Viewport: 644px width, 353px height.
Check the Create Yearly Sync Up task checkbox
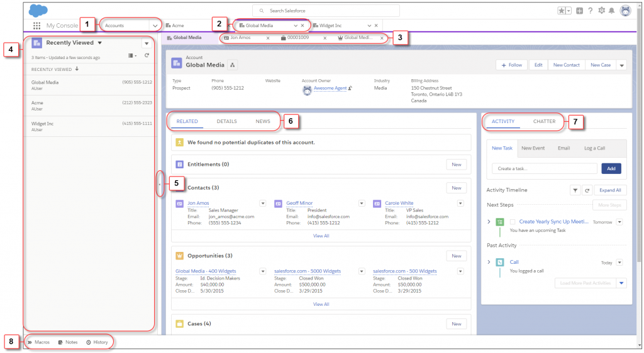coord(513,222)
